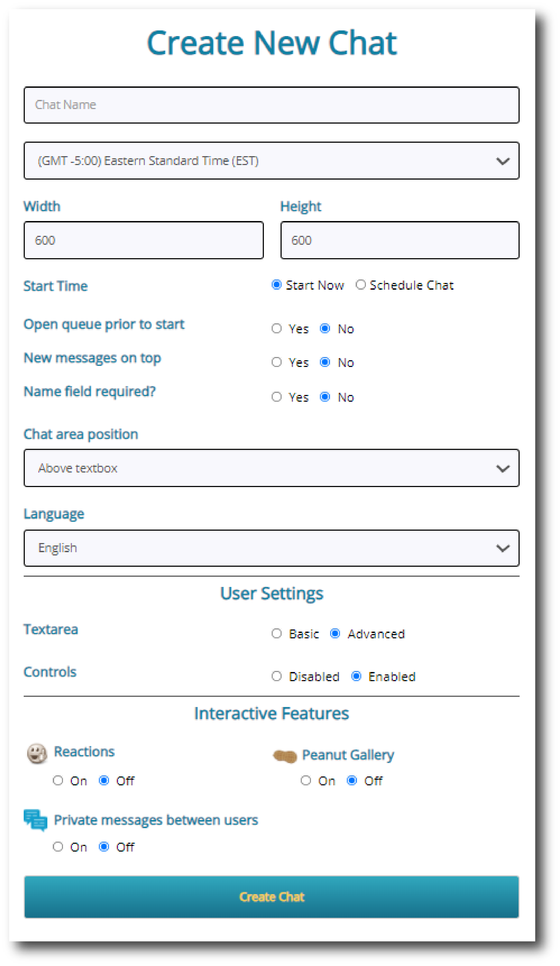
Task: Select the Height value field
Action: pyautogui.click(x=399, y=240)
